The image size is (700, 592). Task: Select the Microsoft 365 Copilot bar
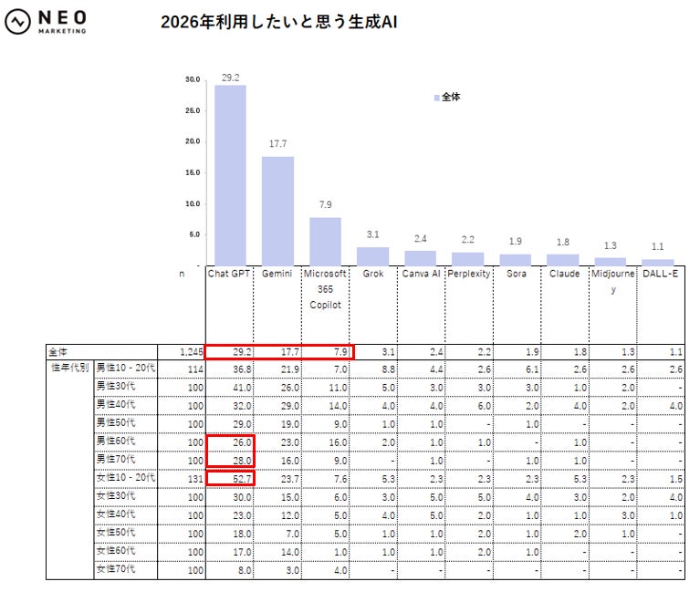(326, 242)
